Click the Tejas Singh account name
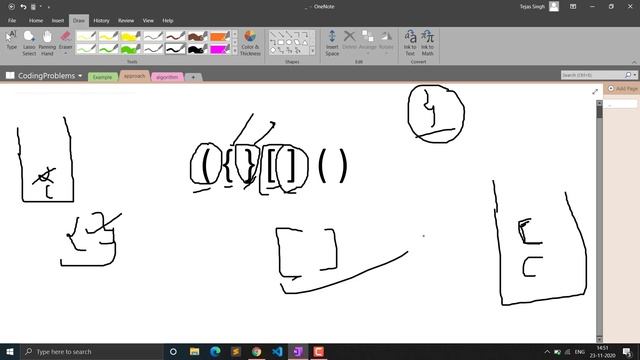The width and height of the screenshot is (640, 360). [532, 7]
